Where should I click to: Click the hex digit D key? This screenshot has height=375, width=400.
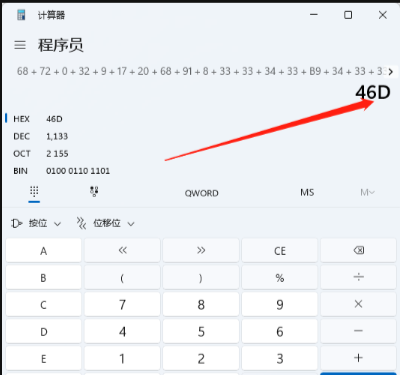[43, 331]
